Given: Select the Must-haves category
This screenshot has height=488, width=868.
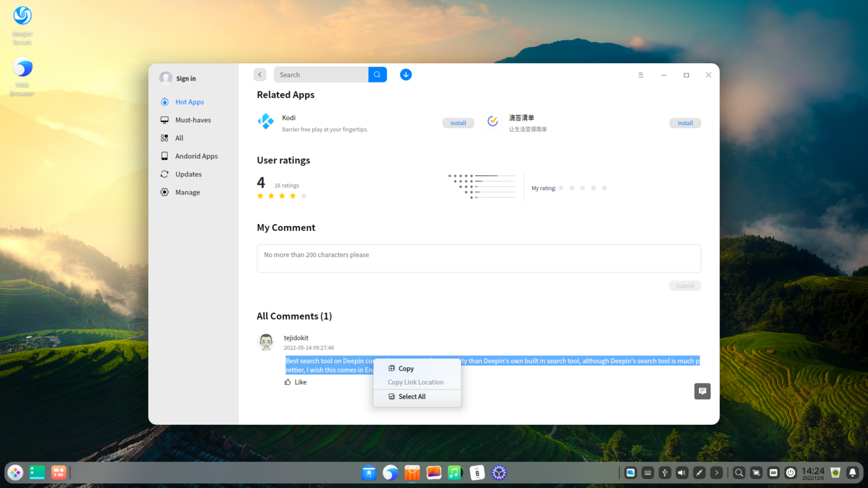Looking at the screenshot, I should tap(194, 120).
